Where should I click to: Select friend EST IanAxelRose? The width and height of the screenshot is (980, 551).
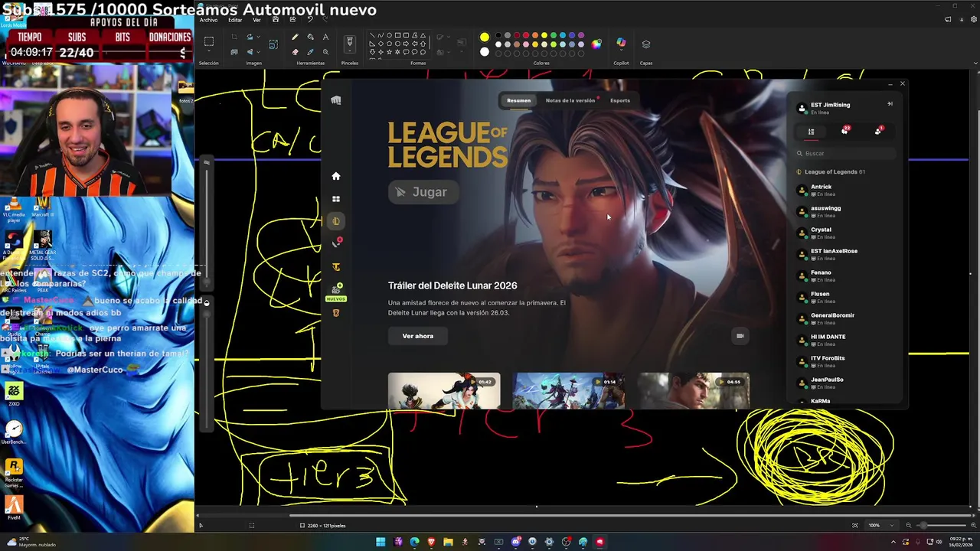pyautogui.click(x=845, y=254)
